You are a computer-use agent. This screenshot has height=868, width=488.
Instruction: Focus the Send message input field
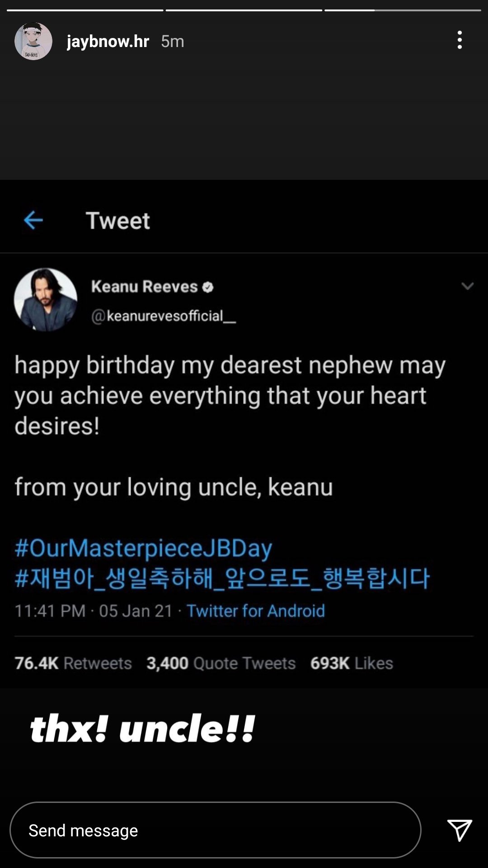pos(215,830)
